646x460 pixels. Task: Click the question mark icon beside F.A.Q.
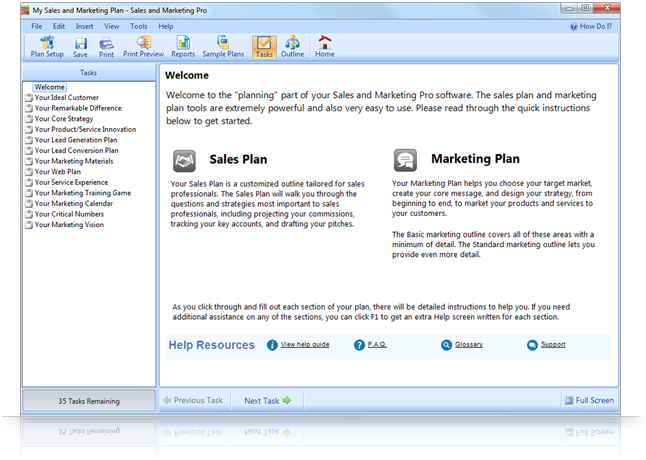359,345
